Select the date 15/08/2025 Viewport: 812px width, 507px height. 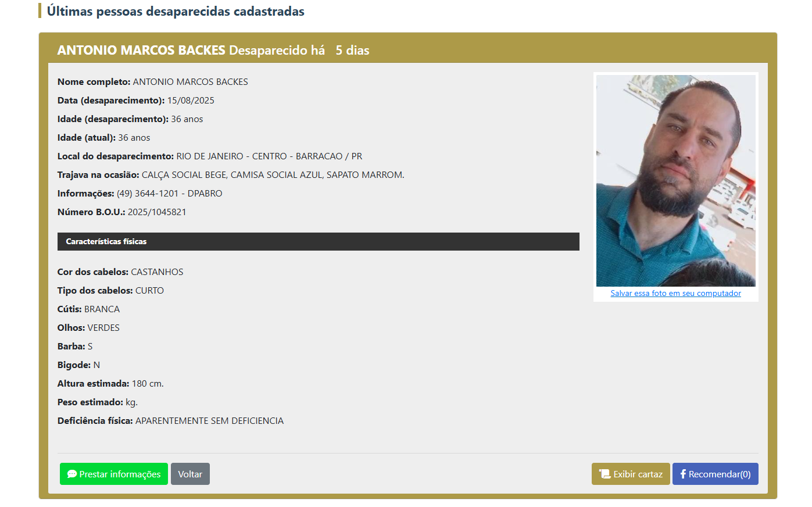coord(191,101)
